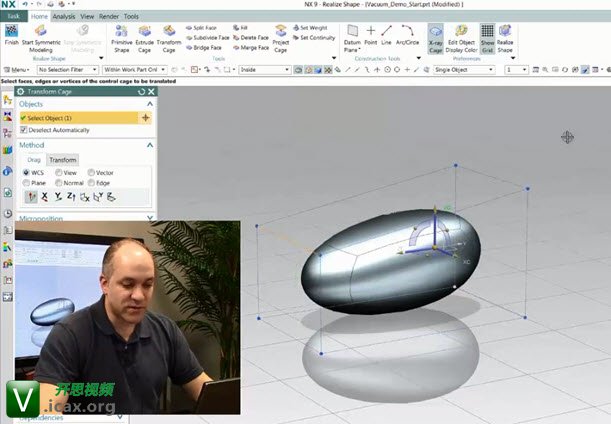Switch to the Transform method tab
611x424 pixels.
click(63, 160)
